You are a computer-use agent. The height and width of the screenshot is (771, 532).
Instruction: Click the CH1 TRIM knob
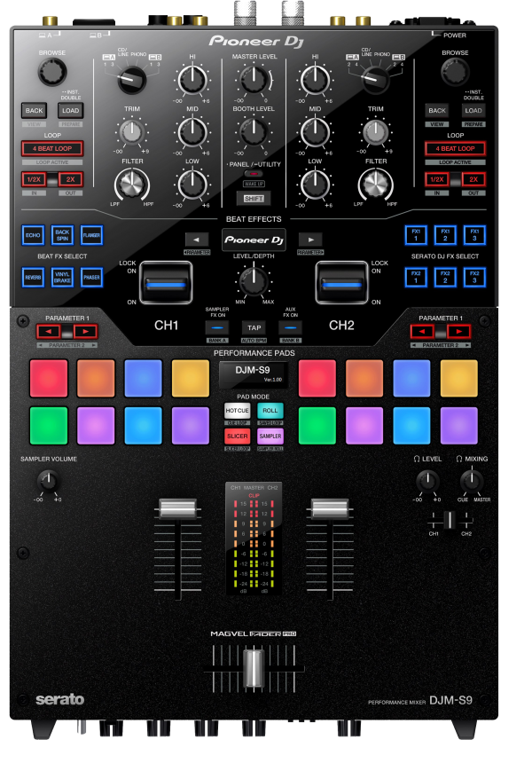pyautogui.click(x=131, y=132)
